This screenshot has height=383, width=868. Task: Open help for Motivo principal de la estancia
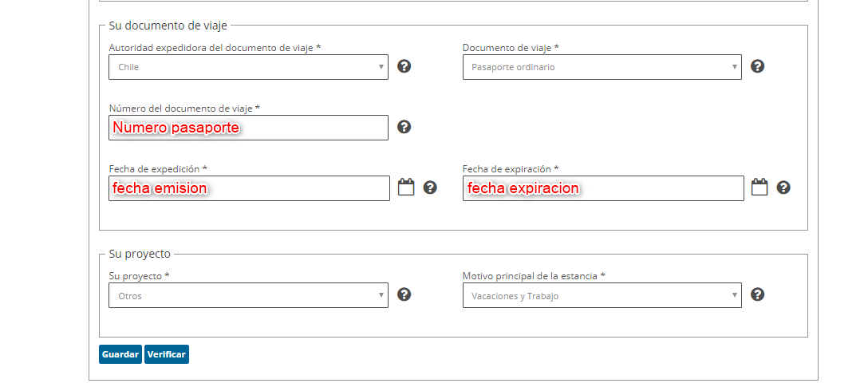point(757,294)
